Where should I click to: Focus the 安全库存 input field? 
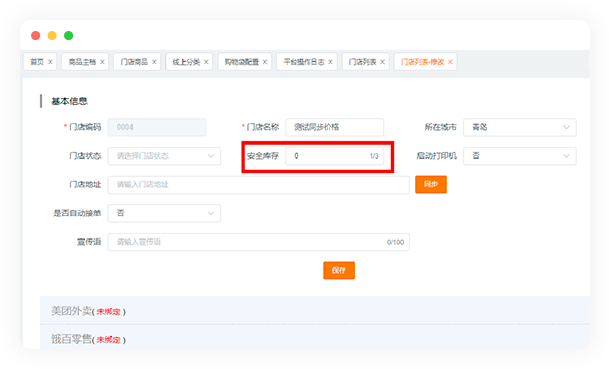(334, 156)
